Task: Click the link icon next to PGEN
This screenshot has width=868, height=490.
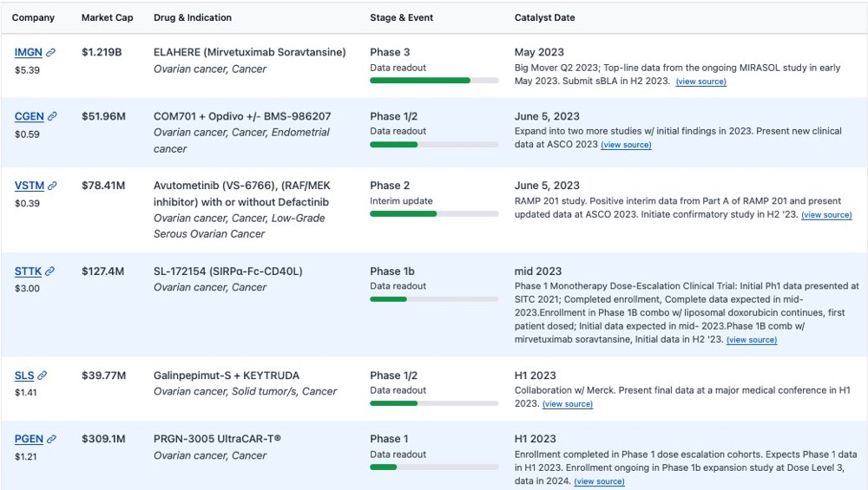Action: point(51,439)
